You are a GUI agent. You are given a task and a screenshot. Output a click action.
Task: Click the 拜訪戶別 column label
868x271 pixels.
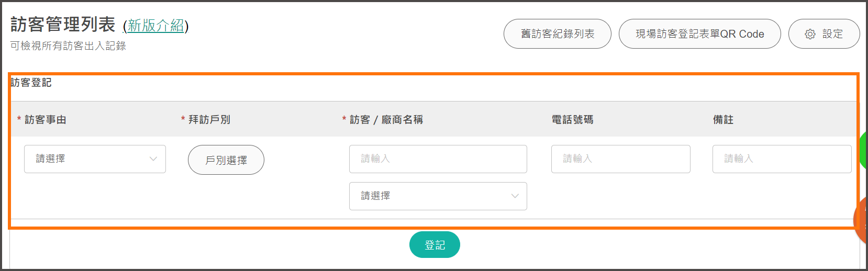[x=209, y=120]
